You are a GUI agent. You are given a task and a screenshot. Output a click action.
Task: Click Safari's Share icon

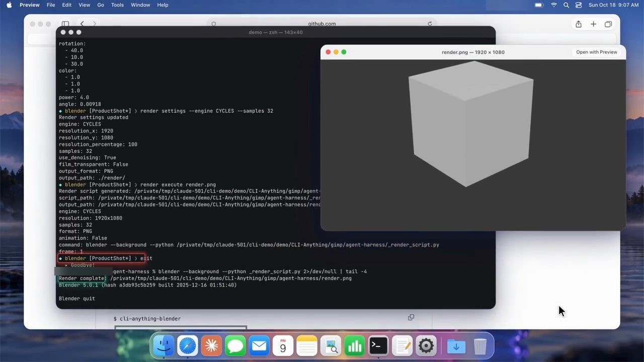579,24
